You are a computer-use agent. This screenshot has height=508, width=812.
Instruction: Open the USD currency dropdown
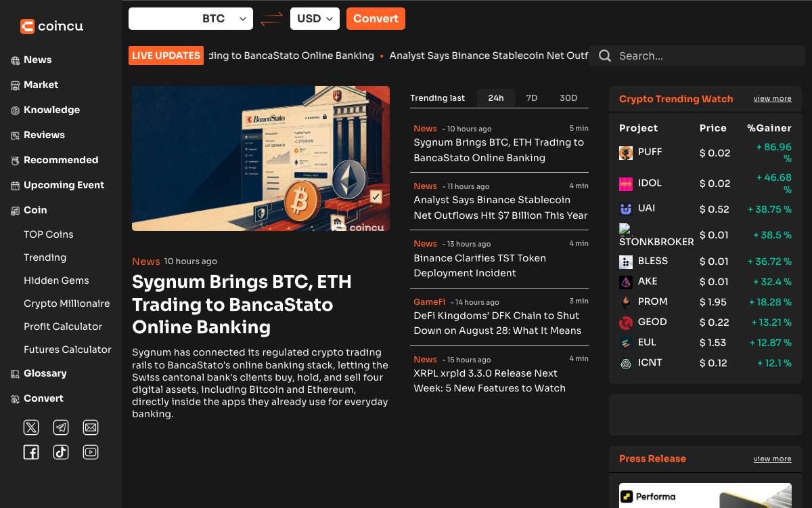tap(315, 19)
